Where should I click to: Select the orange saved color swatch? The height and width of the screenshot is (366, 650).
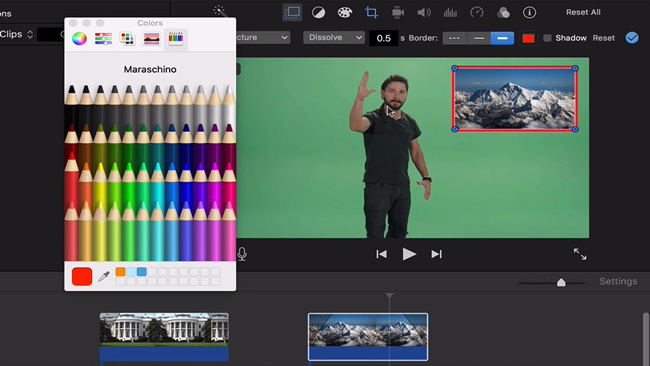point(120,272)
